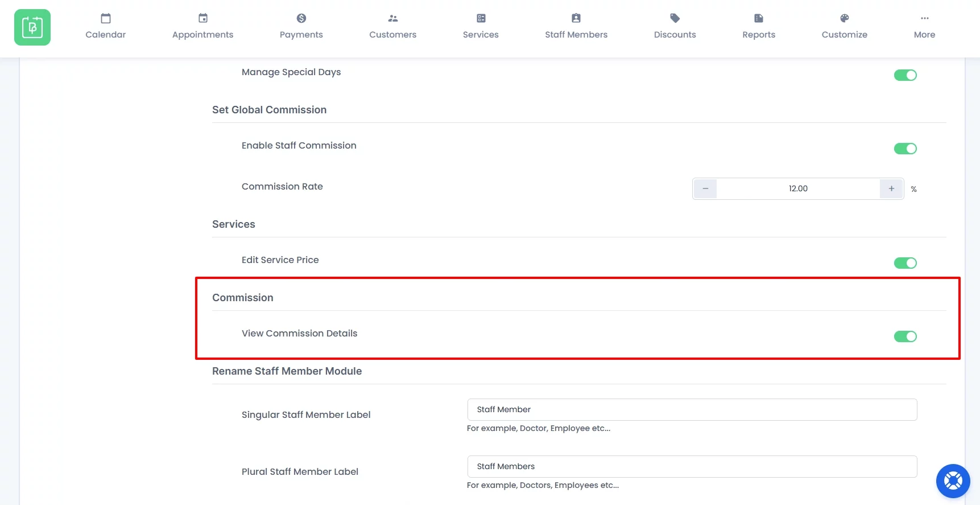Select the Services list icon
The height and width of the screenshot is (505, 980).
pos(481,18)
